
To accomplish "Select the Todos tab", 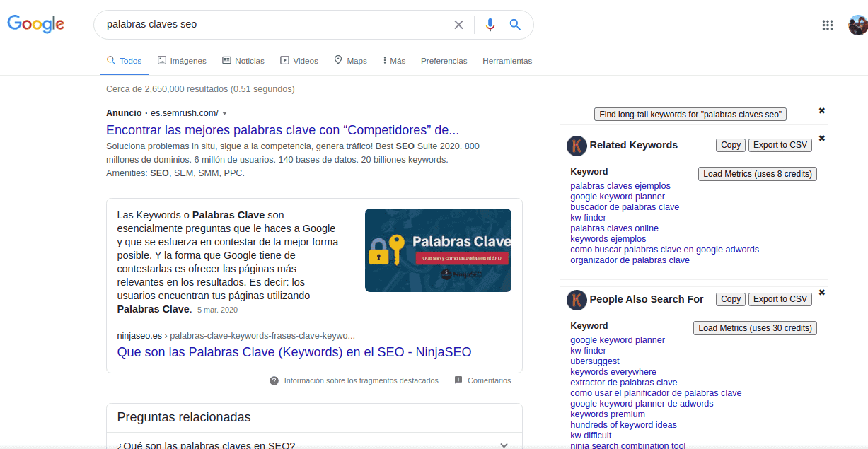I will click(x=124, y=61).
